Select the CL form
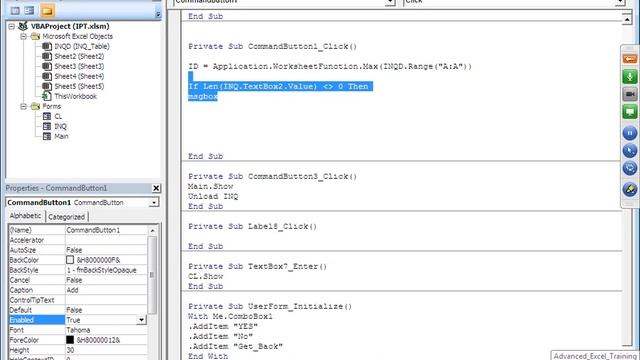 click(x=58, y=116)
